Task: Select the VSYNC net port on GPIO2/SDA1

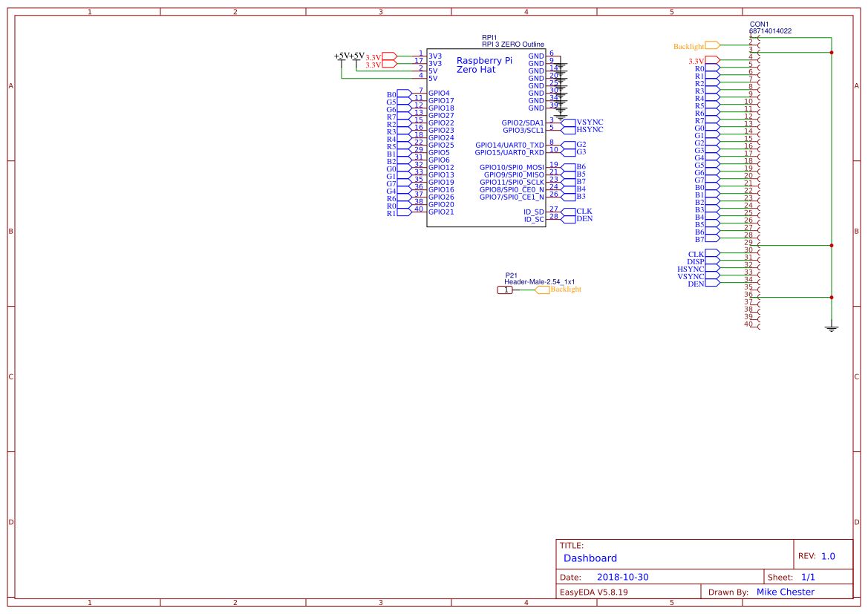Action: [x=584, y=121]
